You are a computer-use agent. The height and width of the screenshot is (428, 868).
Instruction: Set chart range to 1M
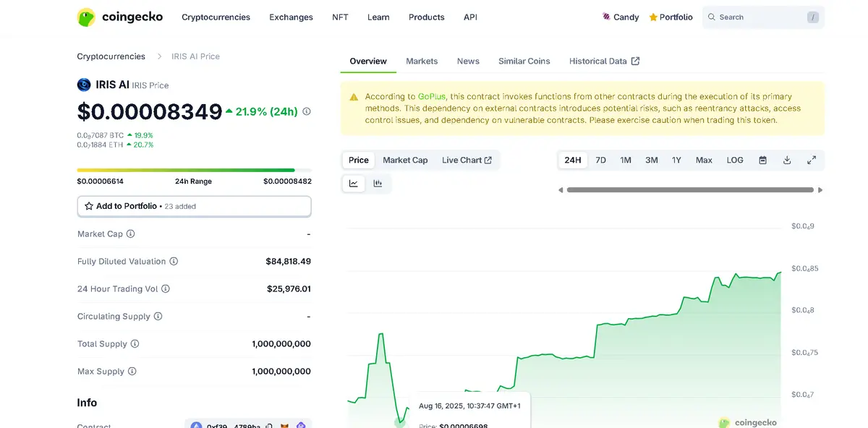(626, 160)
